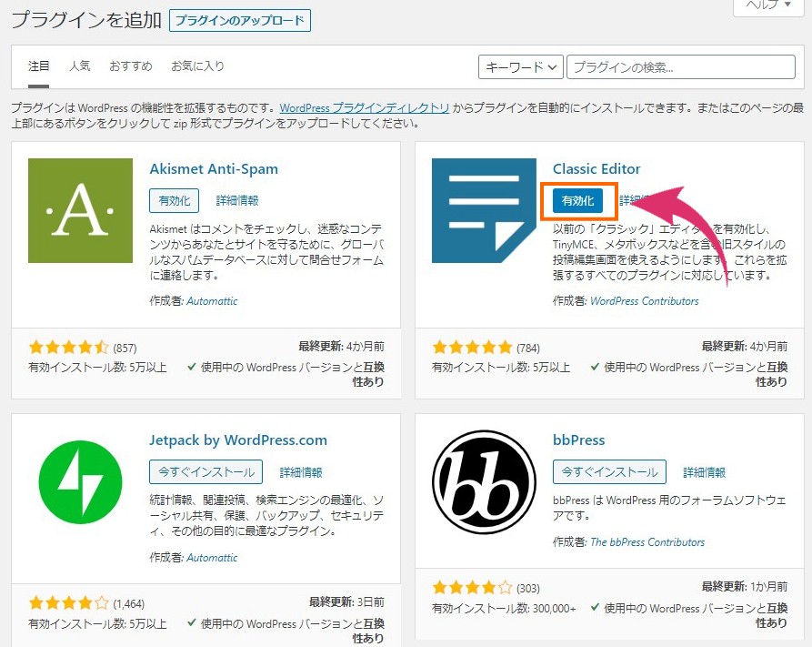Open Automattic author link under Jetpack

pyautogui.click(x=212, y=558)
